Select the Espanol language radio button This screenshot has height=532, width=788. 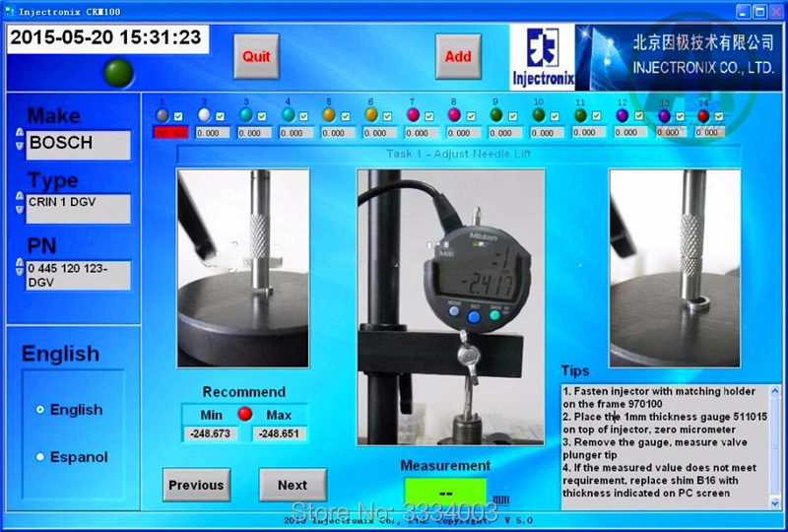point(40,456)
